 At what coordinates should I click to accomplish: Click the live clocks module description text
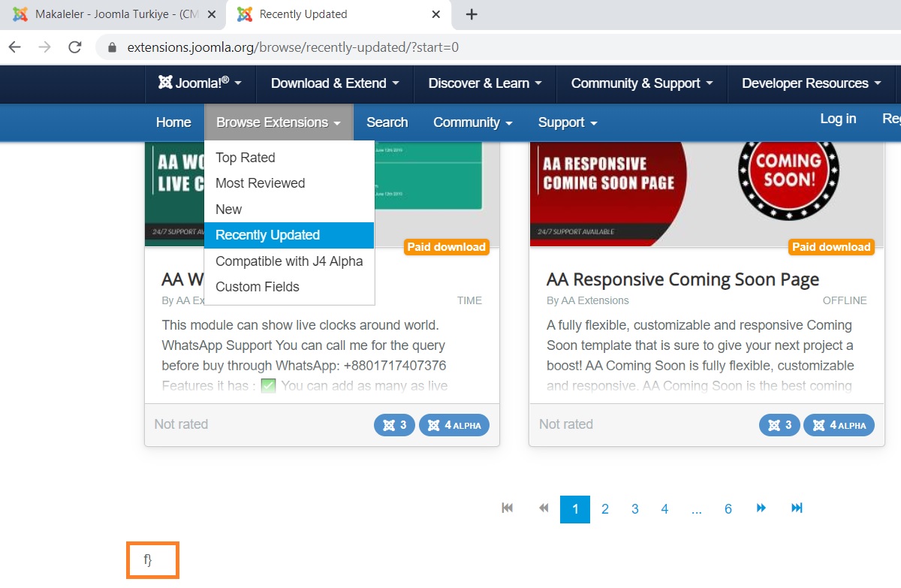point(305,356)
